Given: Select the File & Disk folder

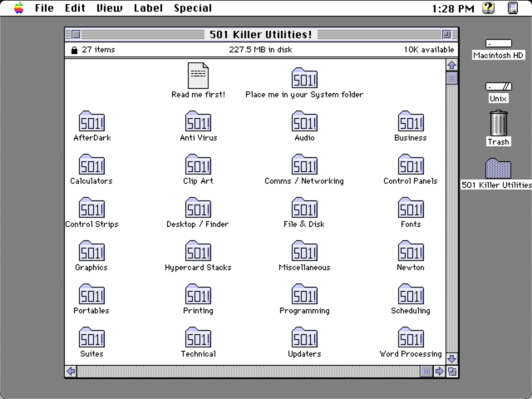Looking at the screenshot, I should click(304, 208).
